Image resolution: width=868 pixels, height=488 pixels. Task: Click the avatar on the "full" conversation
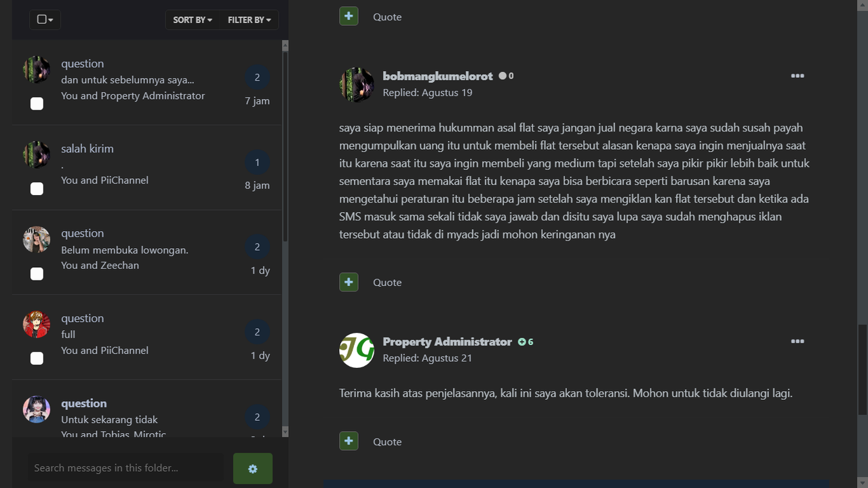[x=37, y=325]
